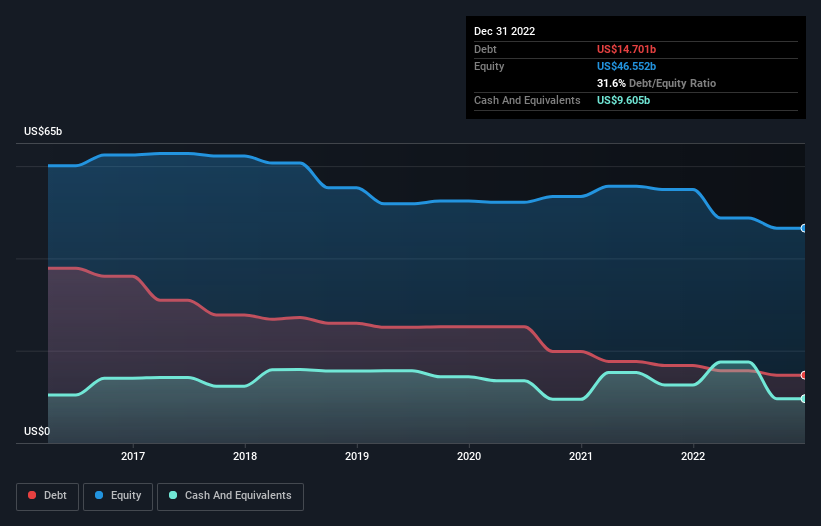Click the US$9.605b cash value

pos(624,100)
